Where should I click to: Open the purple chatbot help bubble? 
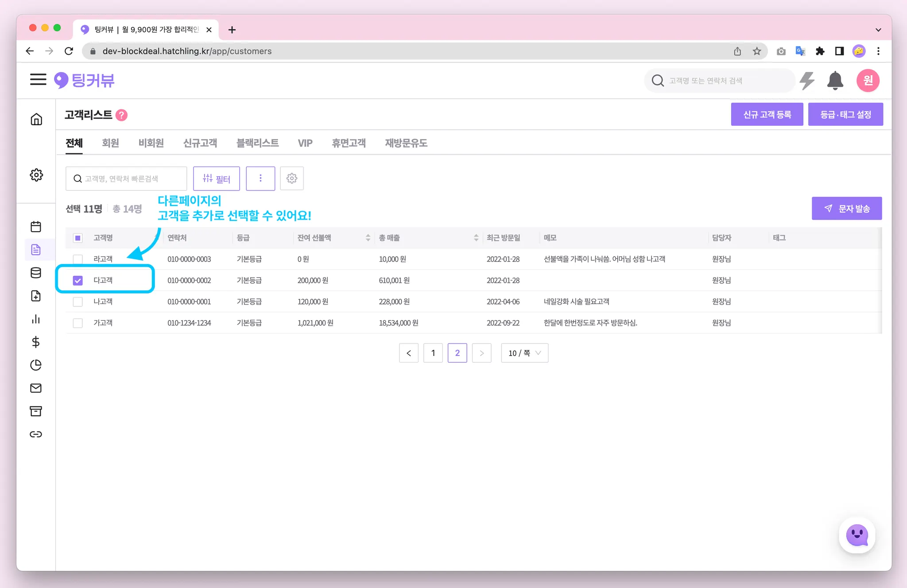(857, 535)
